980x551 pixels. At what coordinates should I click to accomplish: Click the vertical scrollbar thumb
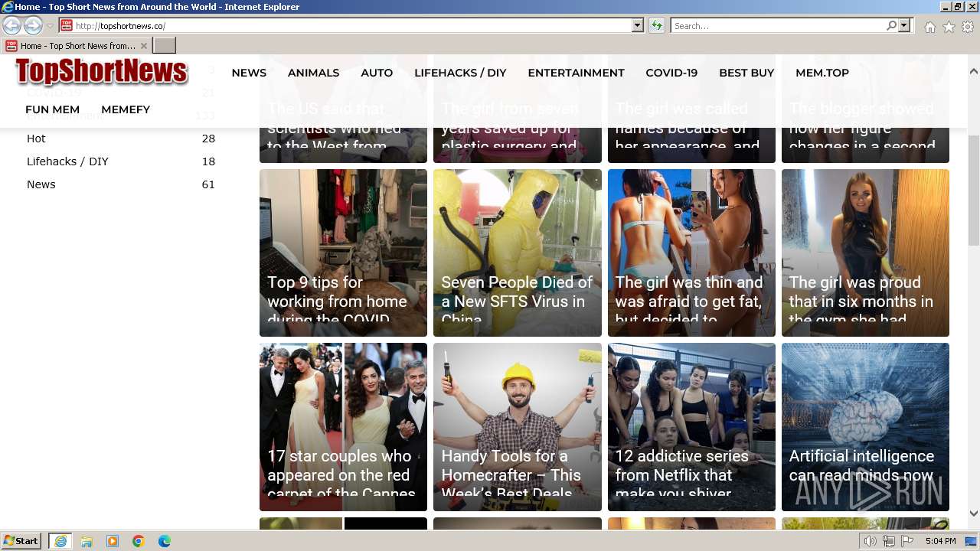point(973,191)
